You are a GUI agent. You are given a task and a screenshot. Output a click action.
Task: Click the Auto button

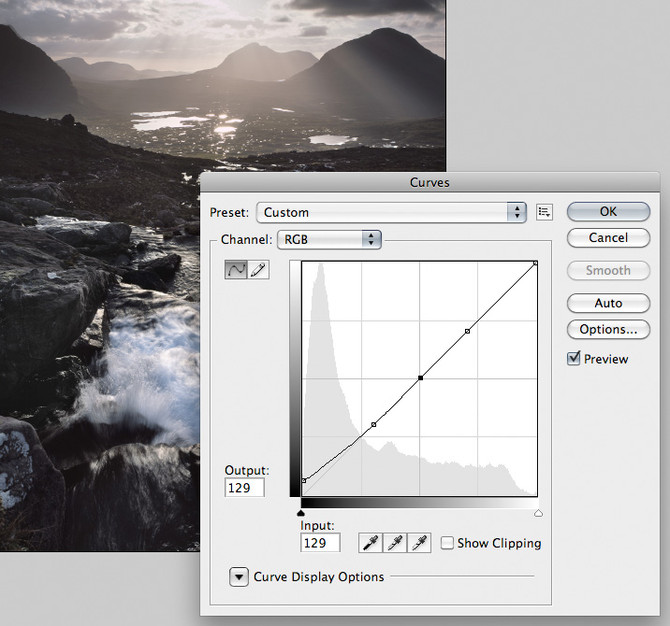(608, 303)
